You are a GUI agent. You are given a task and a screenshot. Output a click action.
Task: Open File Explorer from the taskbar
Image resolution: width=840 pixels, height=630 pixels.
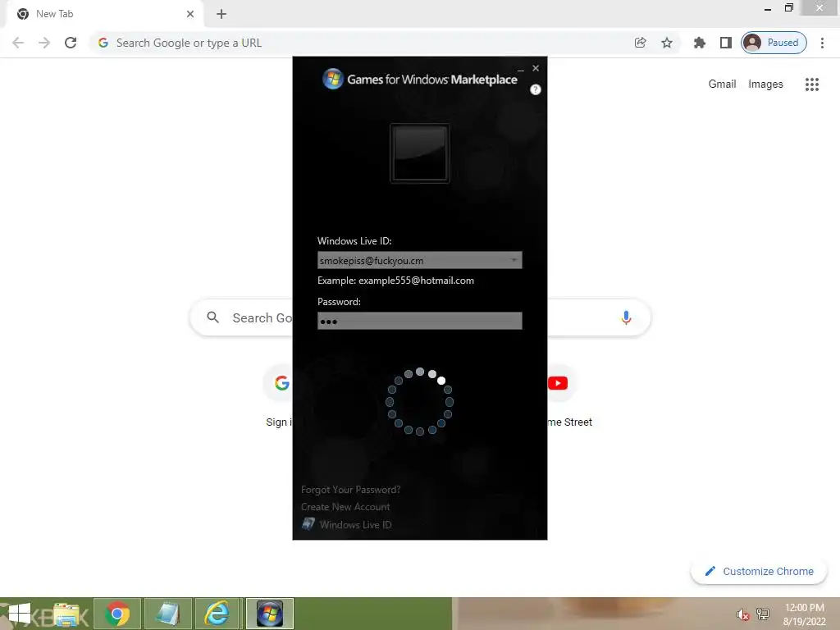[x=67, y=614]
